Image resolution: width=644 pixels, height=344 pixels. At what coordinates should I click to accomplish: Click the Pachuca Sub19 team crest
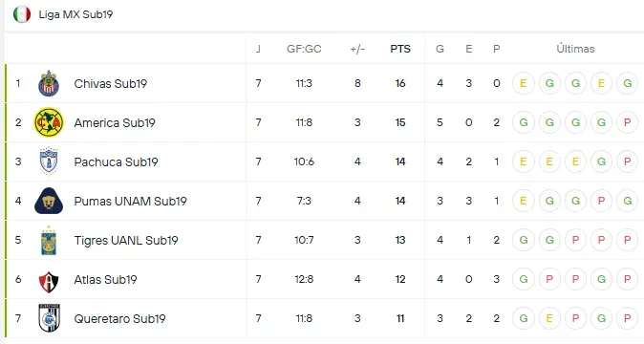coord(49,161)
